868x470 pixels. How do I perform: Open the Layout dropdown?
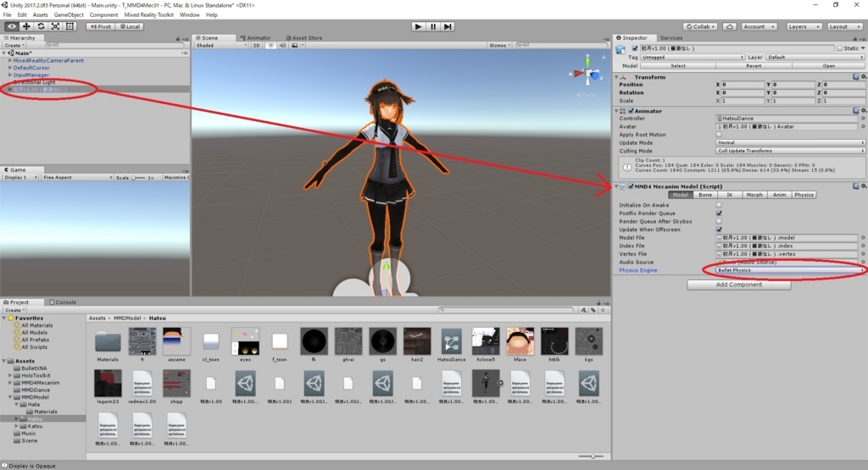pyautogui.click(x=843, y=26)
